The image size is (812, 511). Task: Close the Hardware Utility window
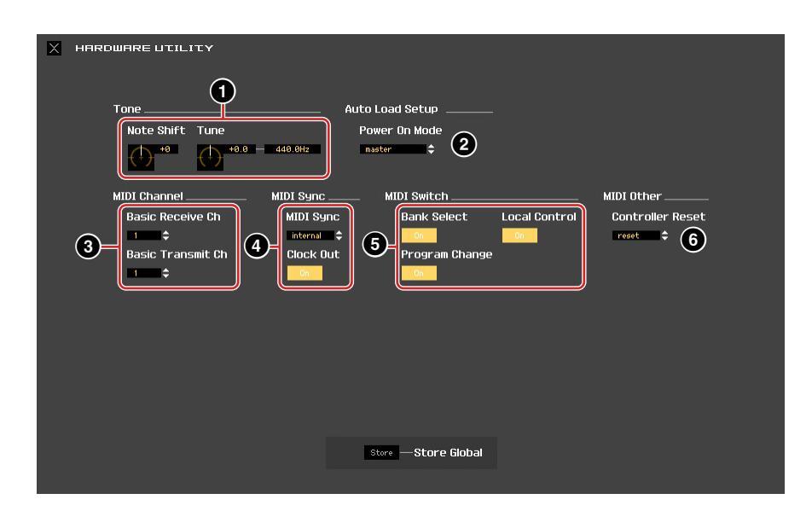(x=54, y=48)
